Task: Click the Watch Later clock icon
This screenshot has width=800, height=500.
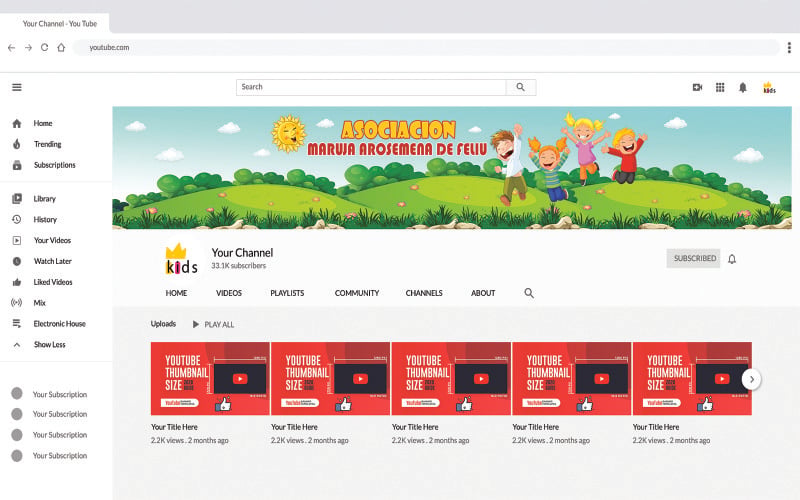Action: coord(17,261)
